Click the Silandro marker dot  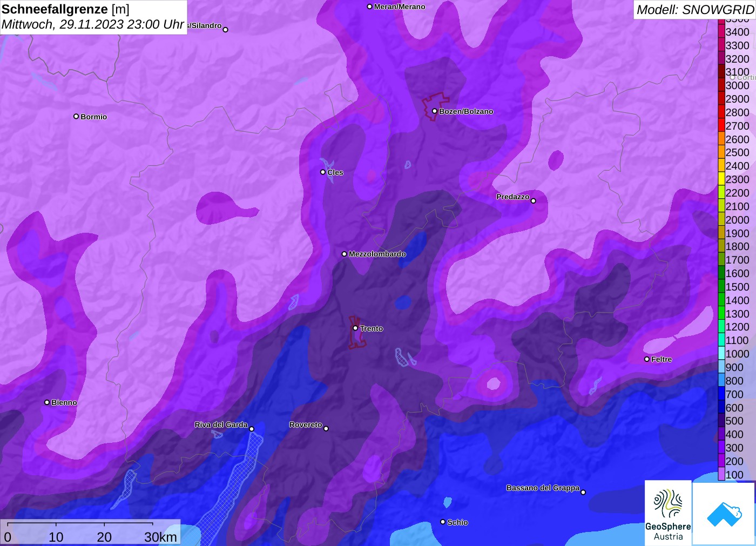pos(226,30)
